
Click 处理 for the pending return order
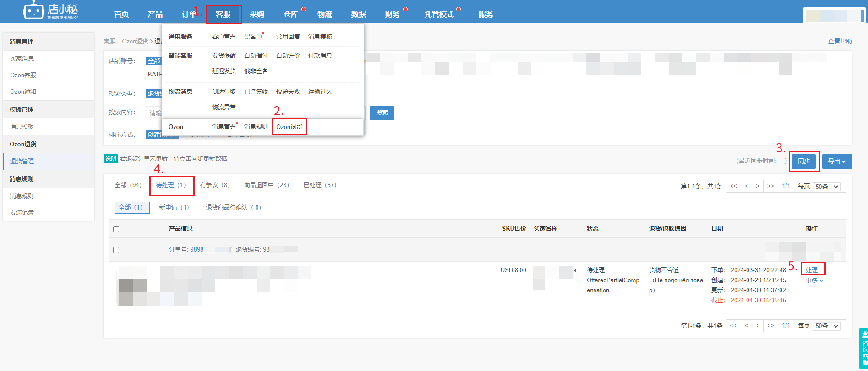tap(812, 270)
